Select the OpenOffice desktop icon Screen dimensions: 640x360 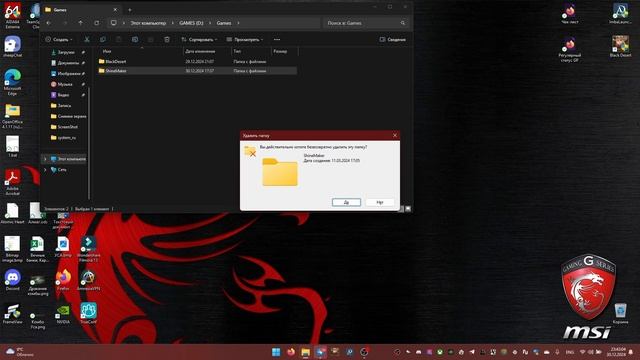13,116
